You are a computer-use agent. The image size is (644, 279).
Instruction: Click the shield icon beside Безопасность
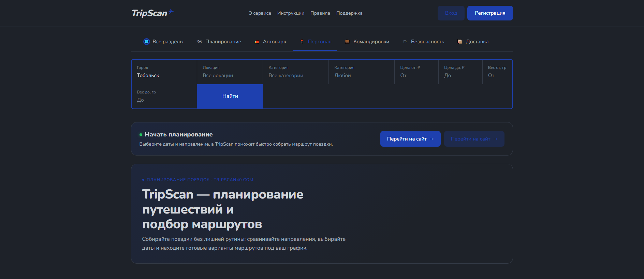[405, 42]
